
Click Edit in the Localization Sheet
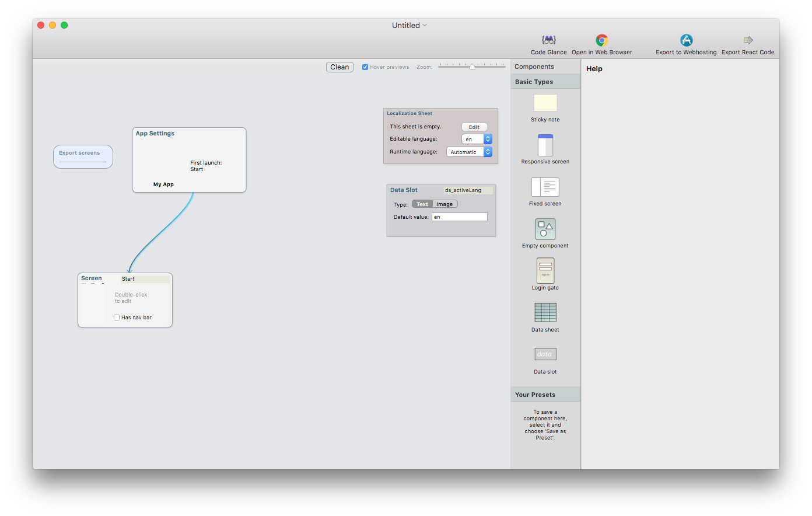click(x=474, y=127)
